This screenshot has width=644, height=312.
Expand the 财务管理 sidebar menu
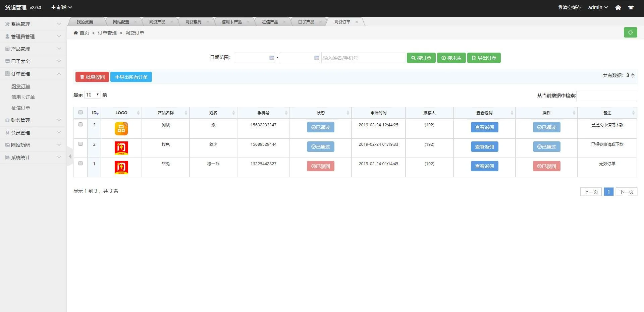[33, 120]
